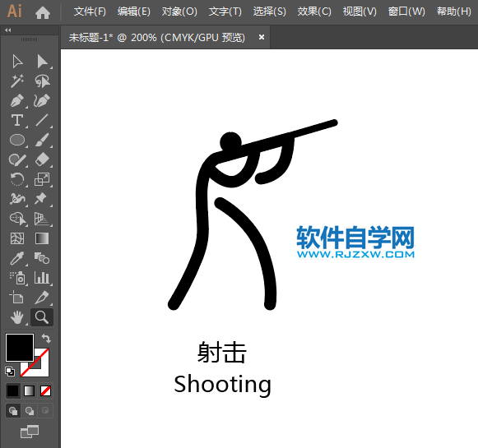Switch to the 未标题-1* document tab
478x448 pixels.
click(x=157, y=38)
